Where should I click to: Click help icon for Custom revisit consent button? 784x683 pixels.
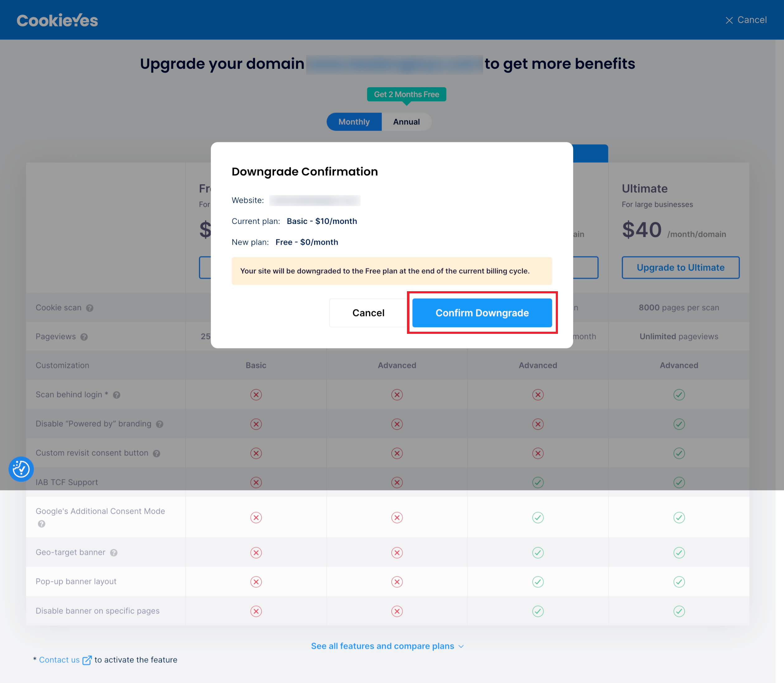[157, 453]
